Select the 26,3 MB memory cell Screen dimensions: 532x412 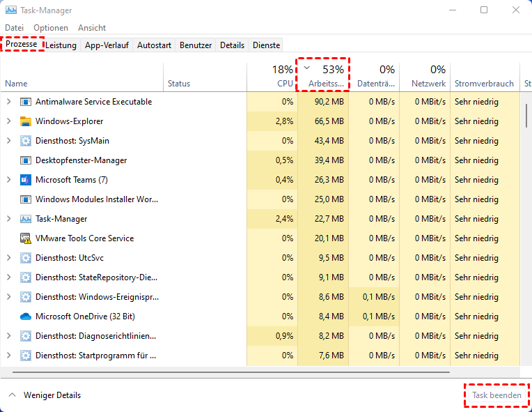click(323, 180)
